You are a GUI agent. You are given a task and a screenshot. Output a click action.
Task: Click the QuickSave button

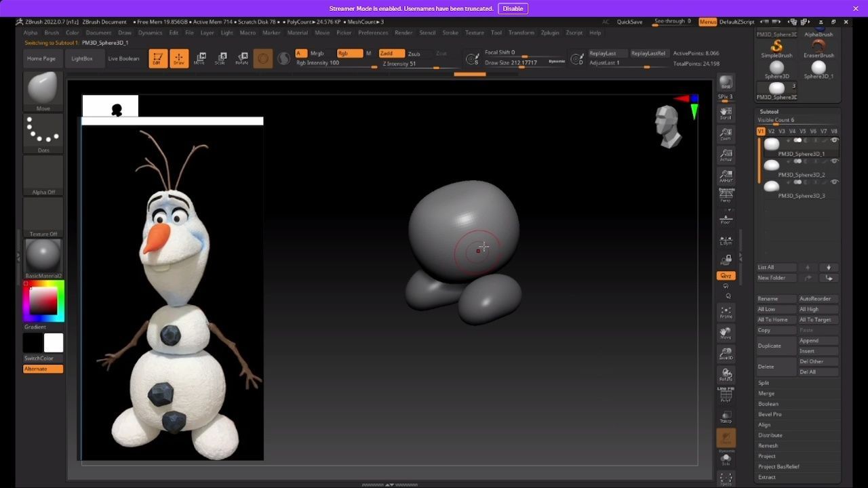pos(629,22)
